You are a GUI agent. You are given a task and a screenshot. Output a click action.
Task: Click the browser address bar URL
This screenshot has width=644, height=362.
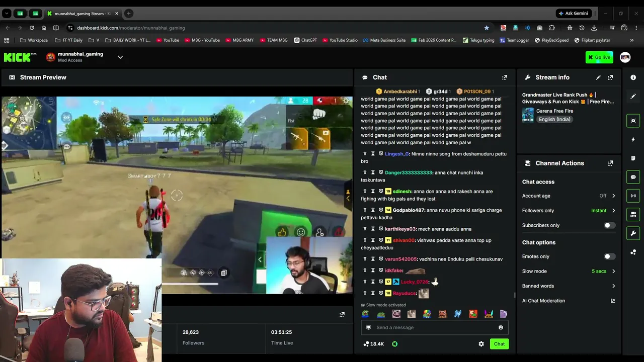tap(131, 28)
